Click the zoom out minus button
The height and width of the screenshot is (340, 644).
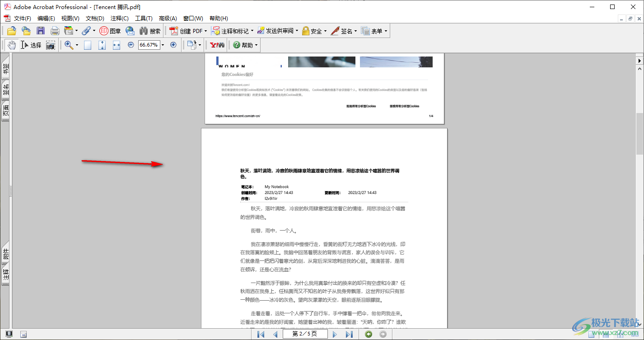131,45
